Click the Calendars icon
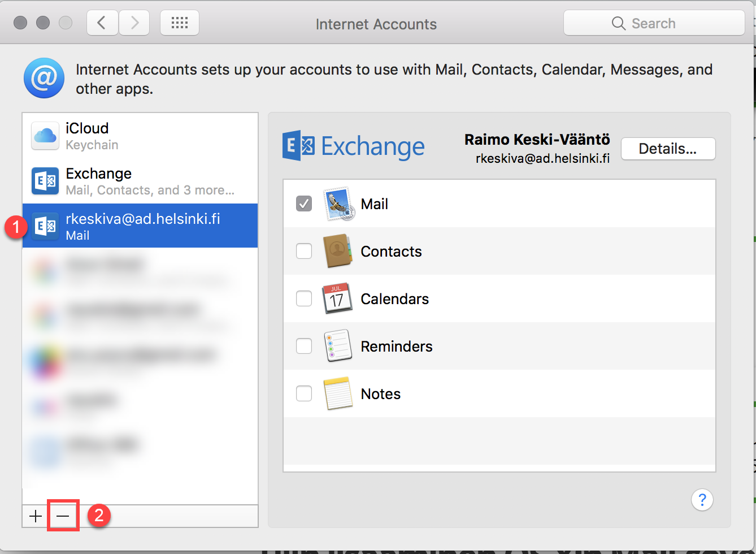The height and width of the screenshot is (554, 756). [337, 298]
